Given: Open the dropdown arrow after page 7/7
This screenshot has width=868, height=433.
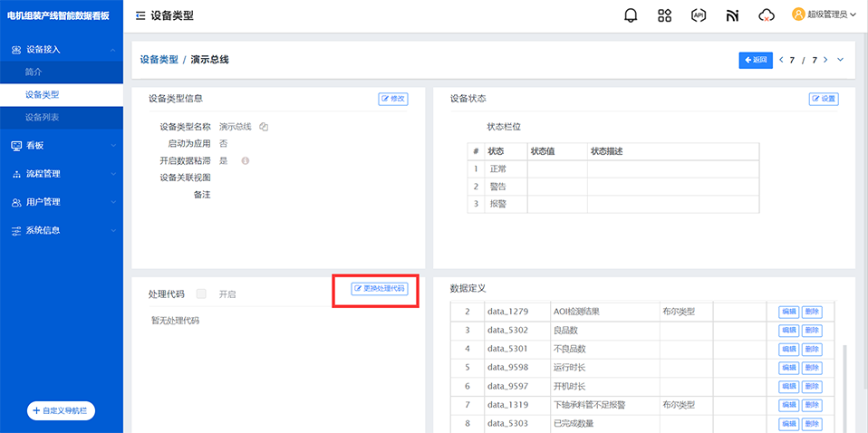Looking at the screenshot, I should pos(840,60).
